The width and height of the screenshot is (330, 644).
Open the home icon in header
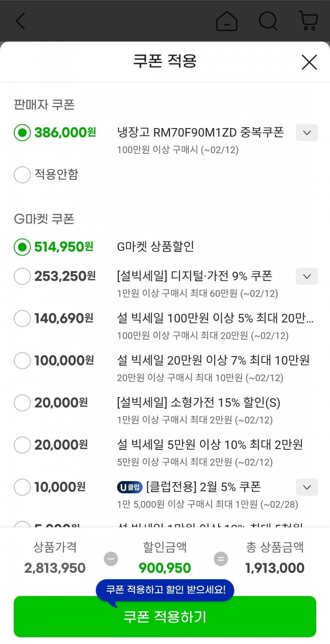[227, 21]
